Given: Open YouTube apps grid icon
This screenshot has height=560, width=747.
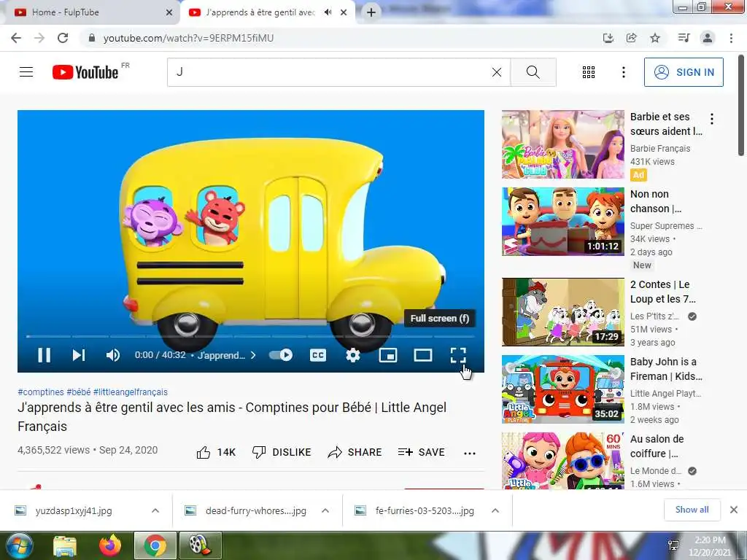Looking at the screenshot, I should pos(589,72).
